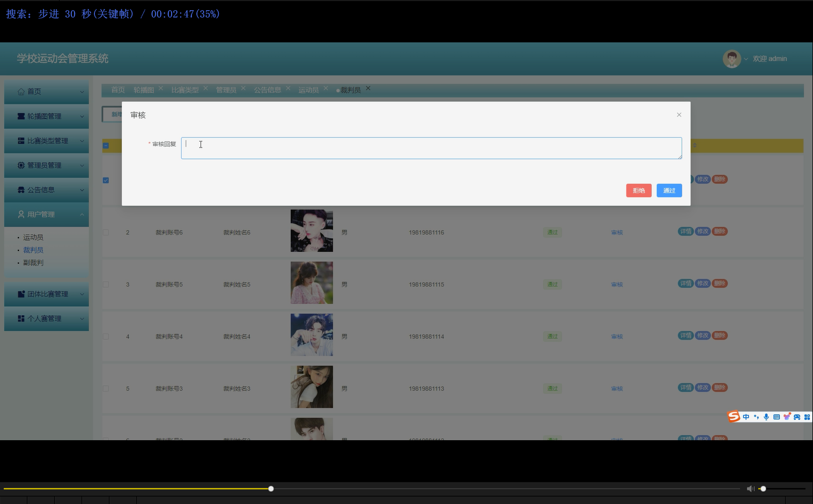Click the microphone voice input icon
This screenshot has width=813, height=504.
[x=766, y=417]
